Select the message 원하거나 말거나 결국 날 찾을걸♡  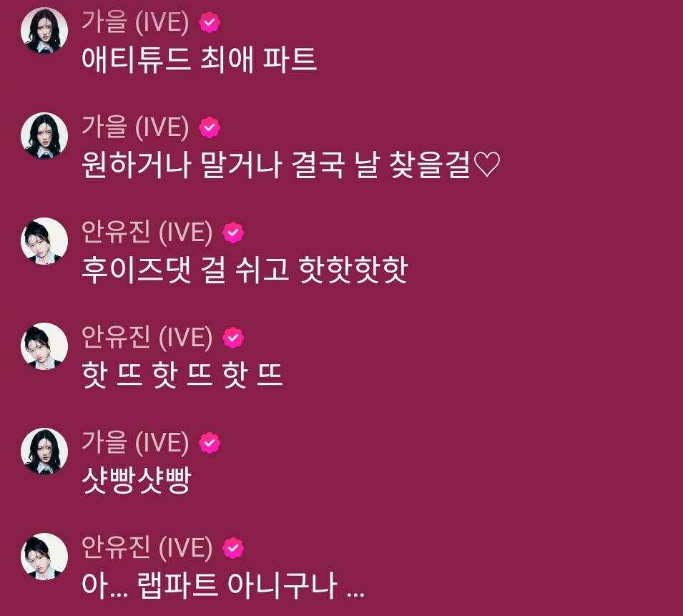tap(291, 165)
